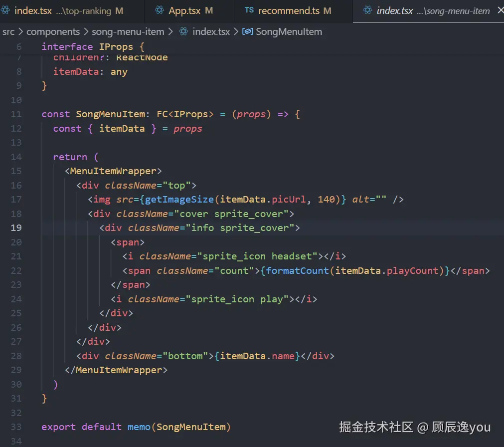Click line number 11 in gutter
The image size is (504, 447).
(x=16, y=114)
